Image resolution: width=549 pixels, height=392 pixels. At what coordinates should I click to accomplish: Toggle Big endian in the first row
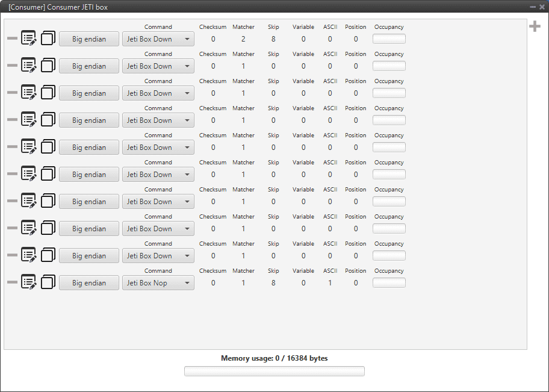[89, 39]
